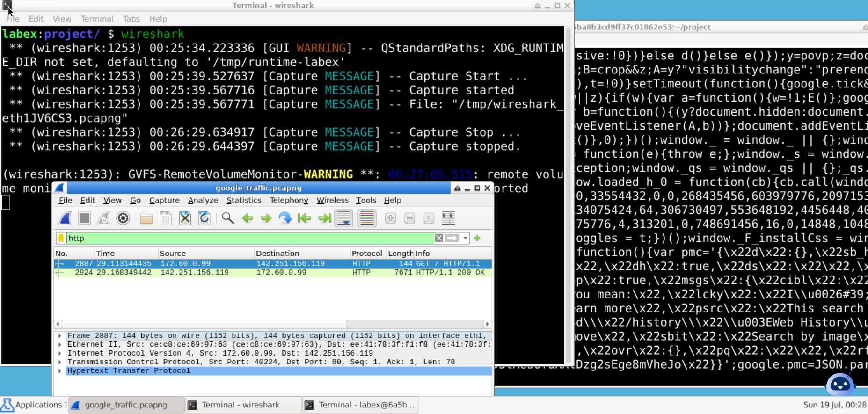Open the Capture menu
The width and height of the screenshot is (868, 414).
point(164,200)
